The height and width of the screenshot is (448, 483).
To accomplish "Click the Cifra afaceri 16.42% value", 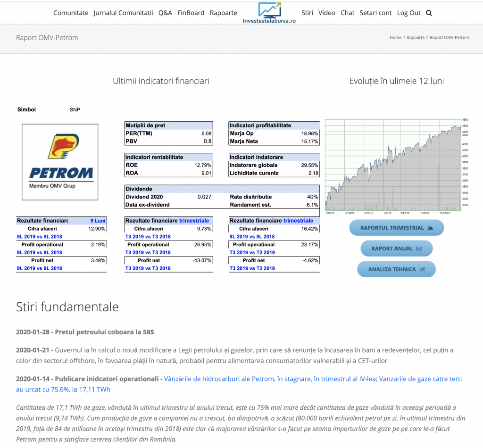I will point(309,229).
